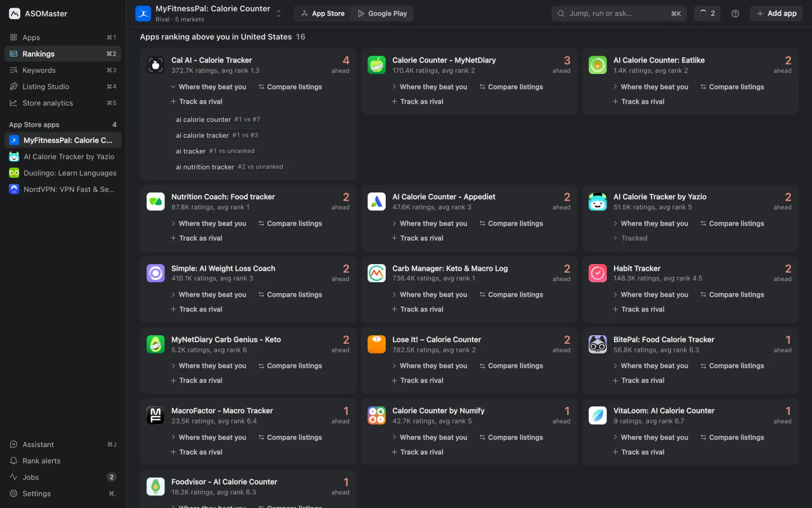Click the MyNetDiary Calorie Counter app icon
812x508 pixels.
click(377, 65)
